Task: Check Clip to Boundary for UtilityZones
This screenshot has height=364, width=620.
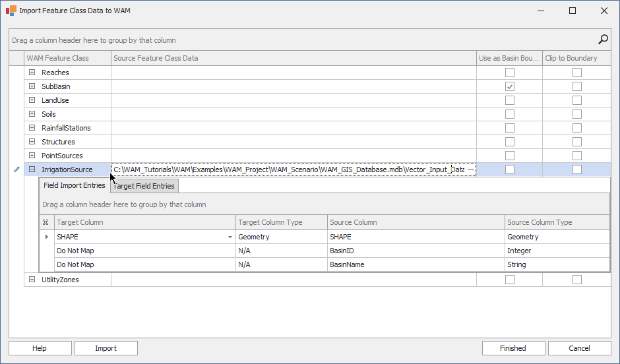Action: click(x=577, y=280)
